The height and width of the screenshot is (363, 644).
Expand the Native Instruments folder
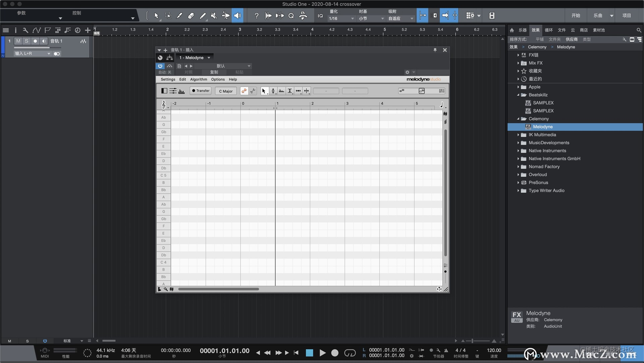(x=519, y=150)
